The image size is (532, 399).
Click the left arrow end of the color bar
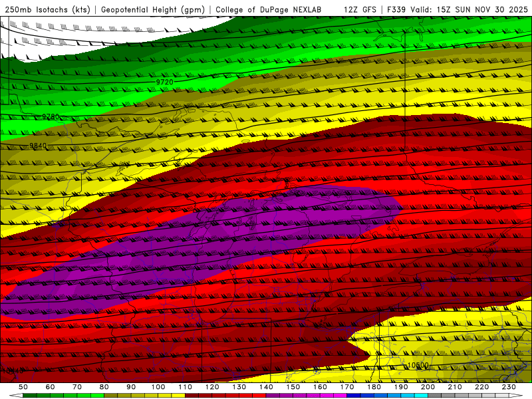click(16, 396)
